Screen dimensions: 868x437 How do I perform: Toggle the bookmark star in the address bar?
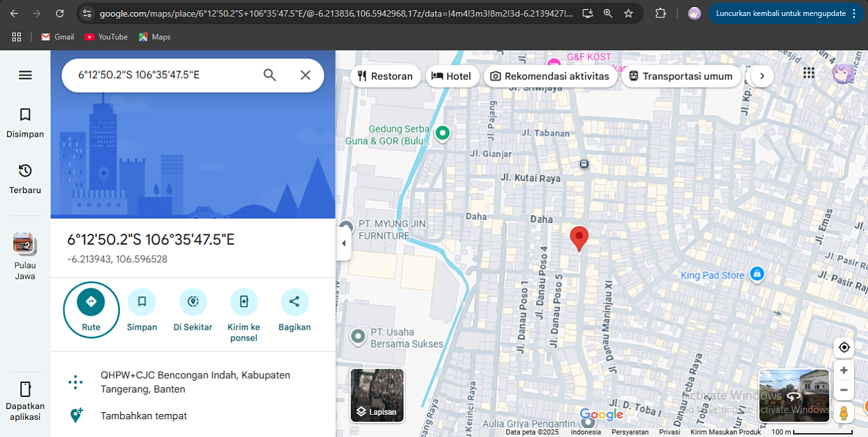tap(628, 13)
